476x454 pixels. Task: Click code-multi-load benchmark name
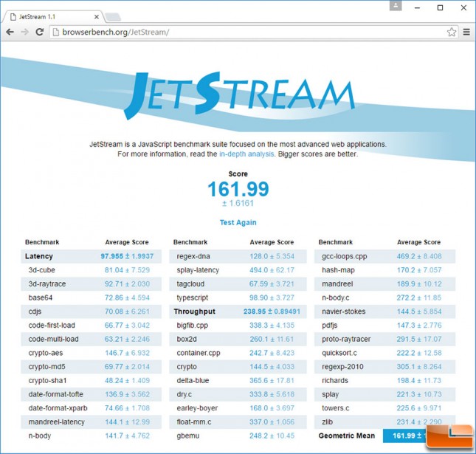pos(53,339)
